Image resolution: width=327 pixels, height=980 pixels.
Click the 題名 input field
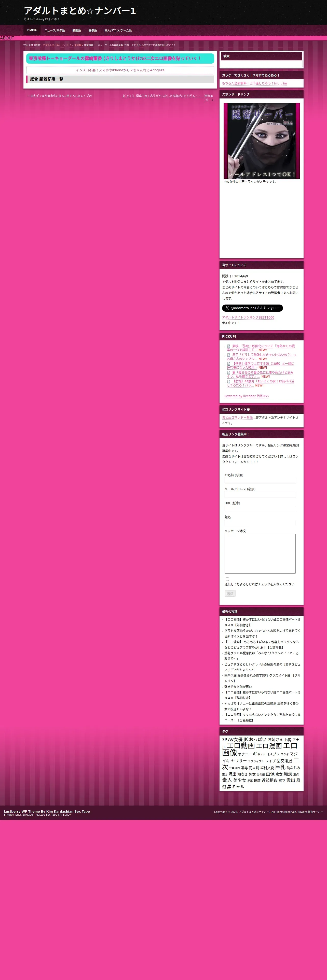tap(260, 523)
